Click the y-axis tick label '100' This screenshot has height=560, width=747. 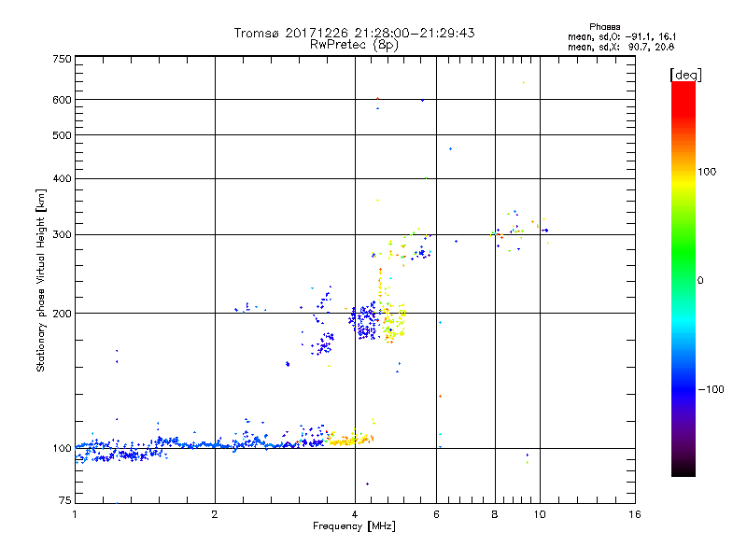point(62,449)
